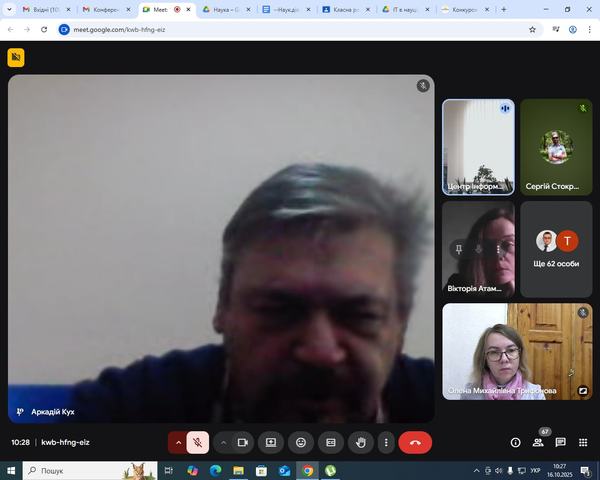Click the Present screen icon
The height and width of the screenshot is (480, 600).
click(x=270, y=442)
